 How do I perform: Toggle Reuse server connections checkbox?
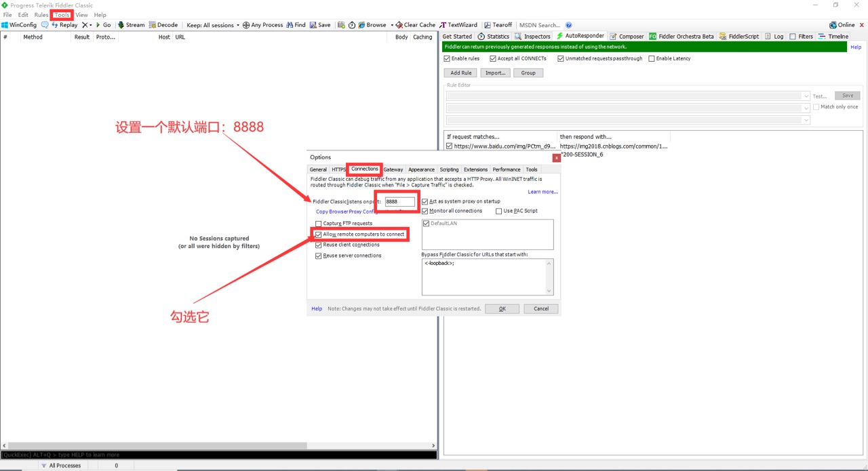coord(319,255)
